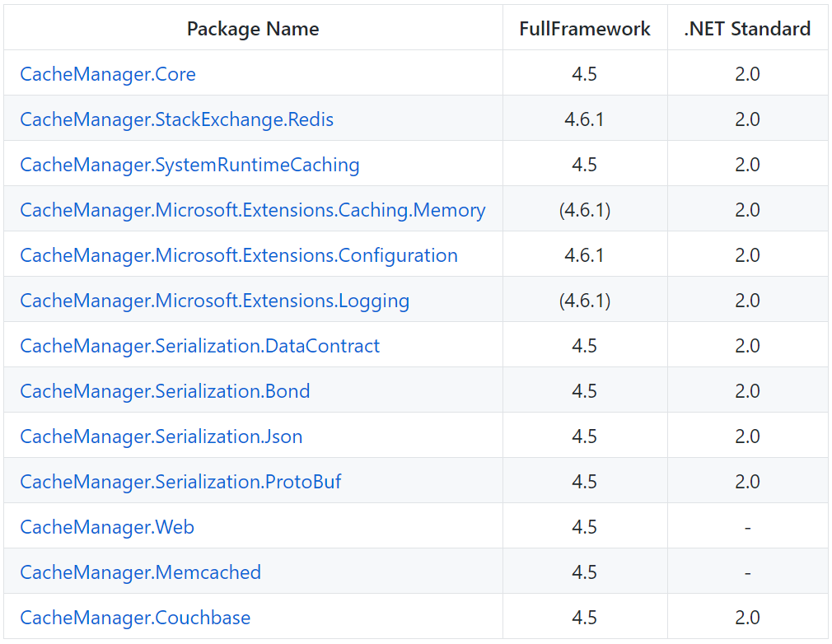Select 4.5 in SystemRuntimeCaching row

coord(584,165)
